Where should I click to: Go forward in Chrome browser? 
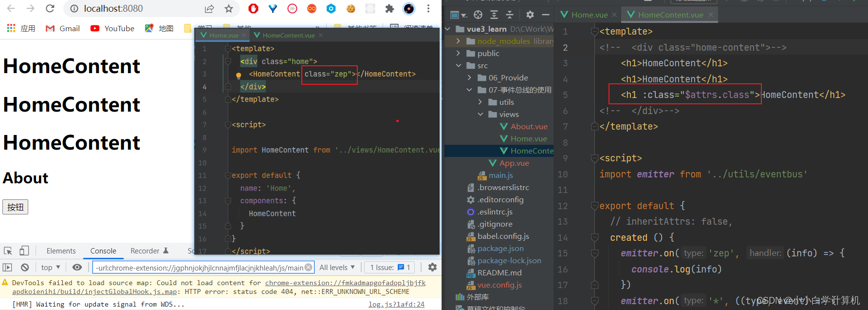(x=30, y=8)
